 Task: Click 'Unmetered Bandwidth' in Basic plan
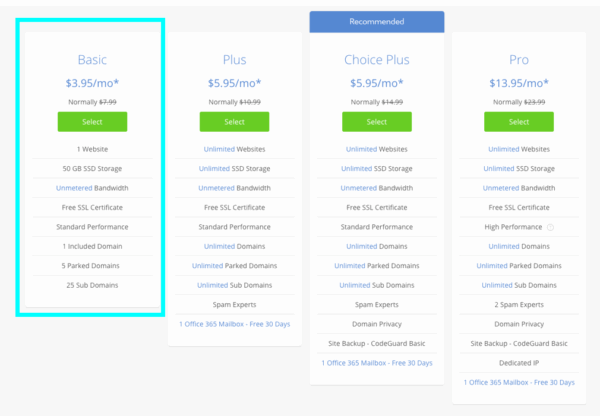pos(92,188)
